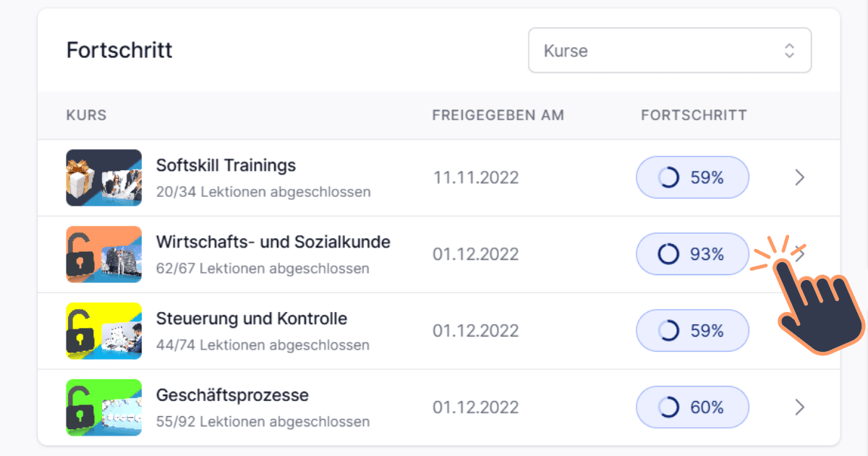Viewport: 868px width, 456px height.
Task: Open the Geschäftsprozesse course title
Action: [232, 396]
